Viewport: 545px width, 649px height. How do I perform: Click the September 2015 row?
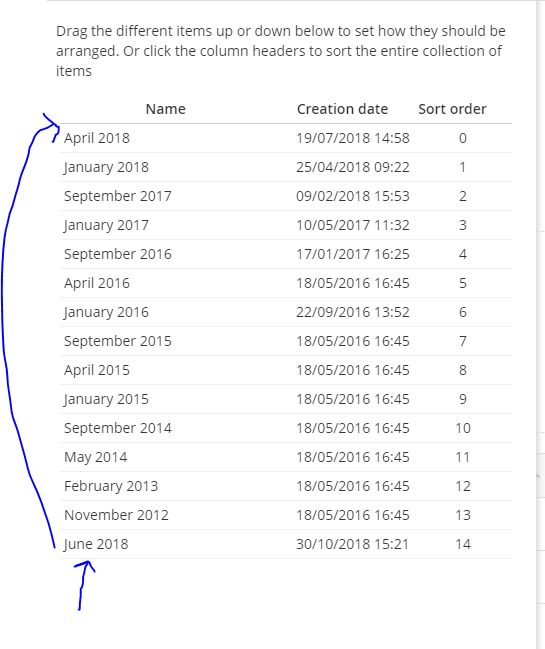click(x=286, y=341)
